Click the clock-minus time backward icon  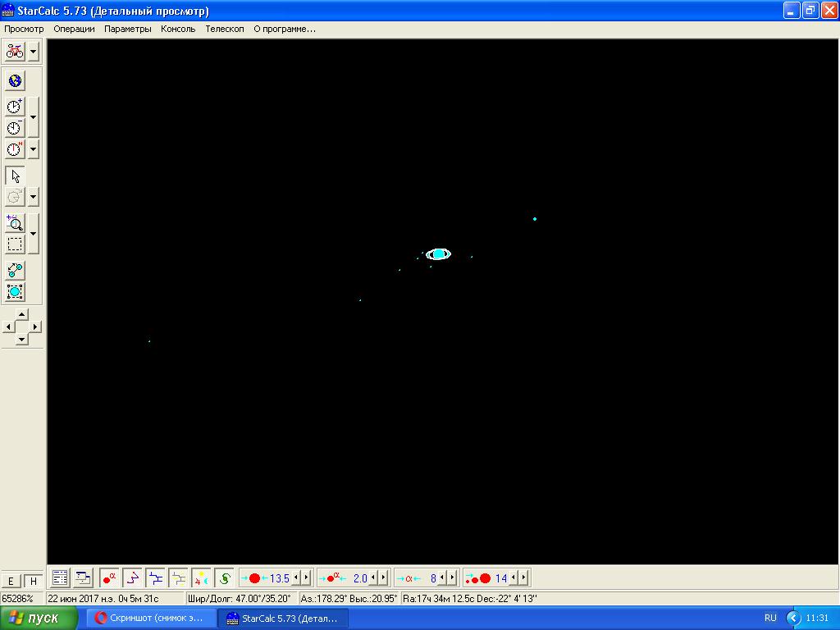[15, 128]
